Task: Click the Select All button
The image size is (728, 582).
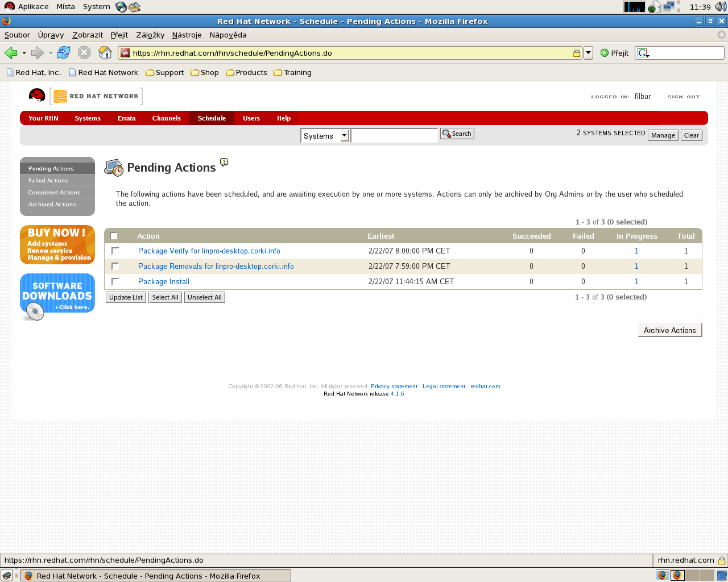Action: 166,297
